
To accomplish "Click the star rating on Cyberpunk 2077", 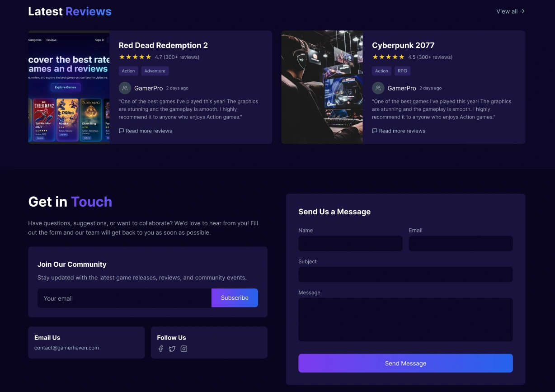I will point(388,57).
